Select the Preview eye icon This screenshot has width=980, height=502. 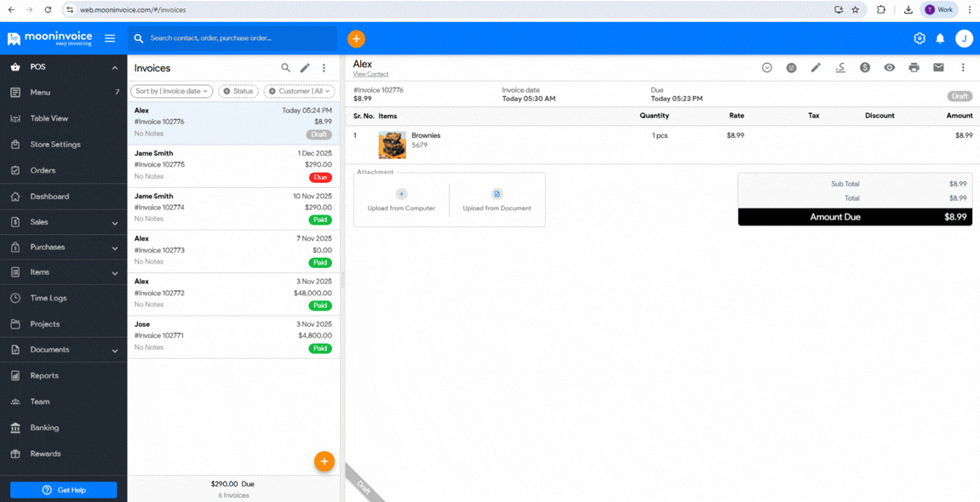(890, 66)
